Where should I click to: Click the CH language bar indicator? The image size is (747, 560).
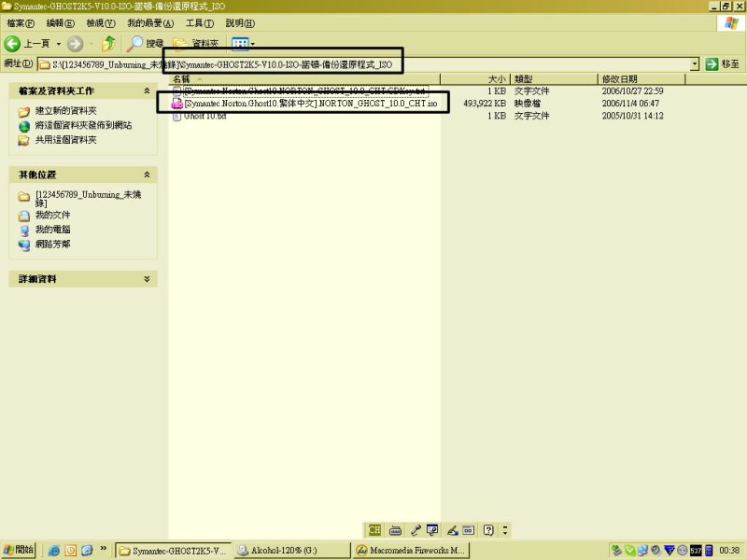[374, 530]
